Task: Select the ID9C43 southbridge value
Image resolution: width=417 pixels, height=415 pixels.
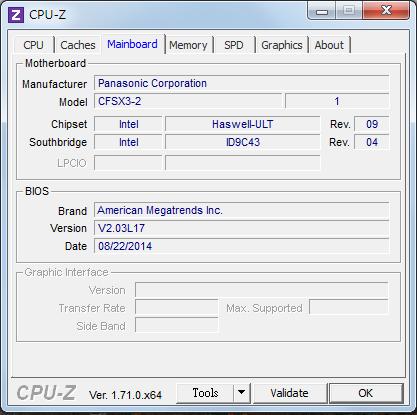Action: [243, 142]
